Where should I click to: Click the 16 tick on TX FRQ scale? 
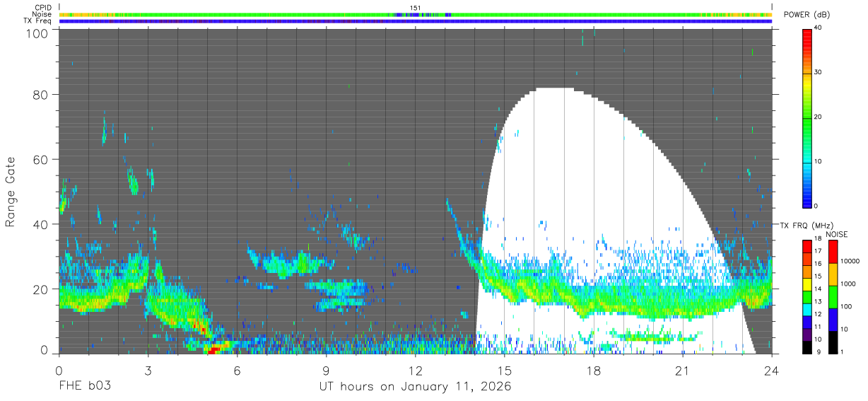point(817,264)
